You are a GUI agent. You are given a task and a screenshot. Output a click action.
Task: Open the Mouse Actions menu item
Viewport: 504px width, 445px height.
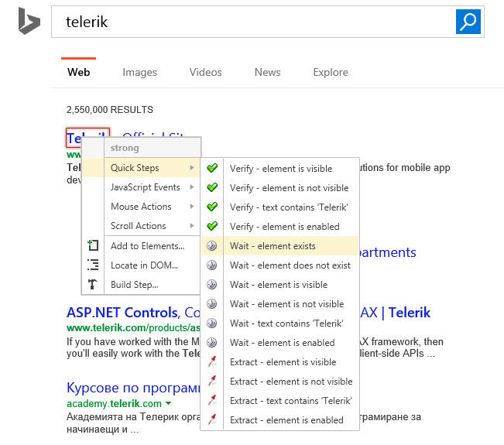(x=141, y=207)
